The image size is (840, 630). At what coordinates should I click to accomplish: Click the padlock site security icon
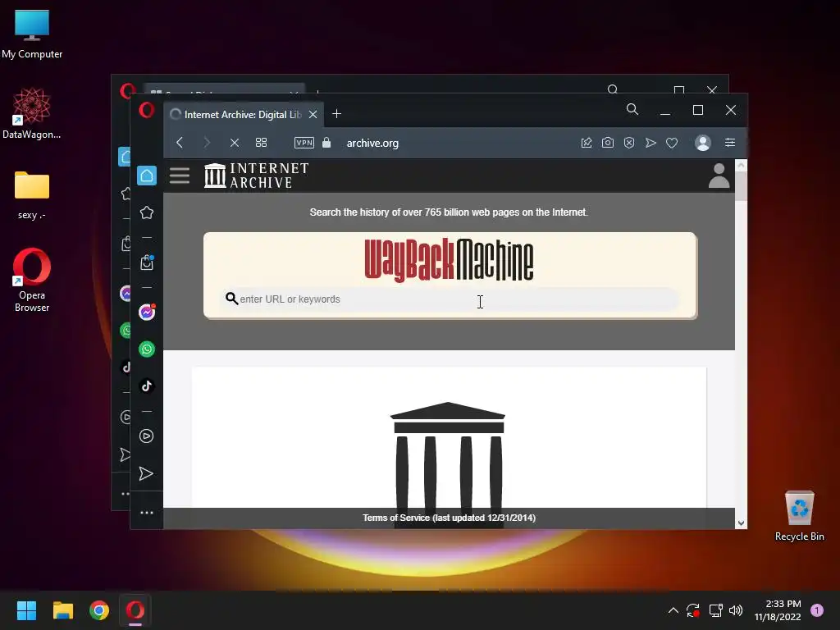tap(326, 143)
